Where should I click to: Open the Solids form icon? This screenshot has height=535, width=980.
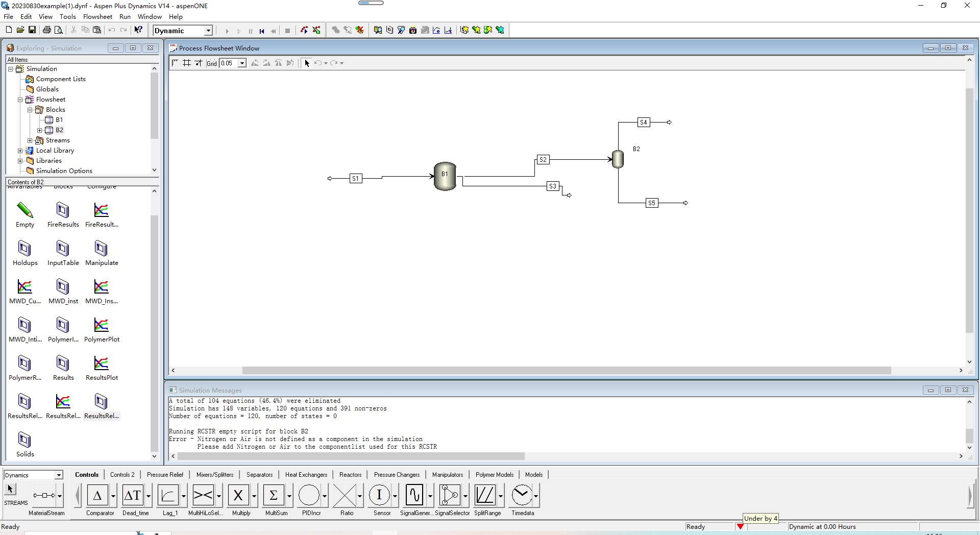tap(25, 445)
